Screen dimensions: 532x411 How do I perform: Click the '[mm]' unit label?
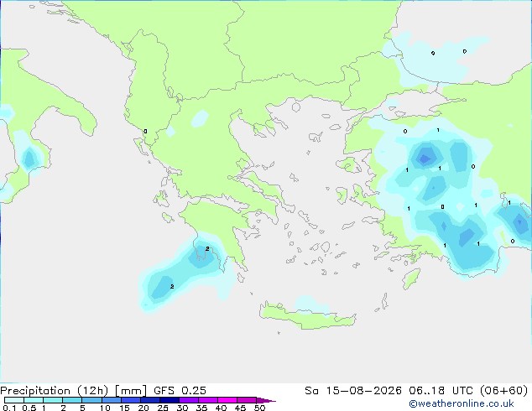pyautogui.click(x=131, y=391)
